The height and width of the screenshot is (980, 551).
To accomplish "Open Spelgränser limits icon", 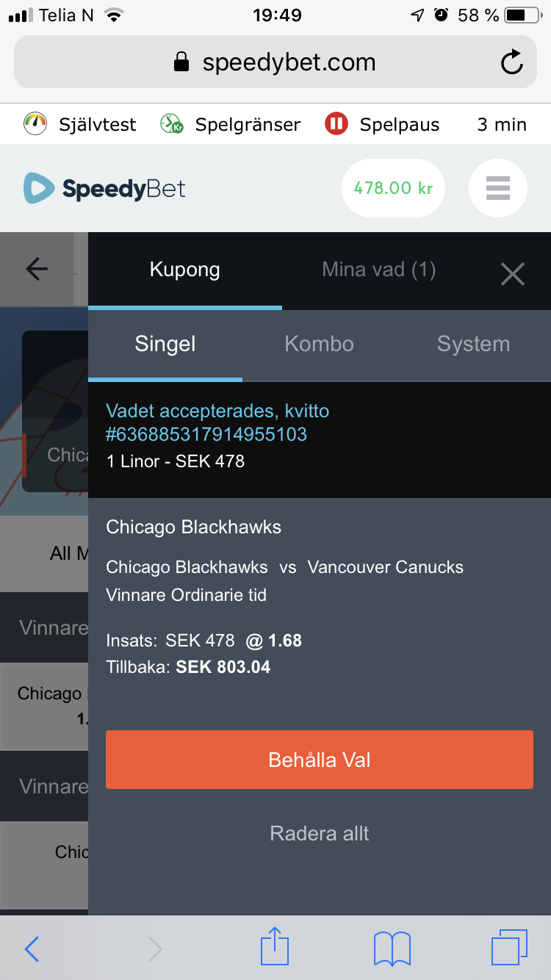I will point(171,124).
